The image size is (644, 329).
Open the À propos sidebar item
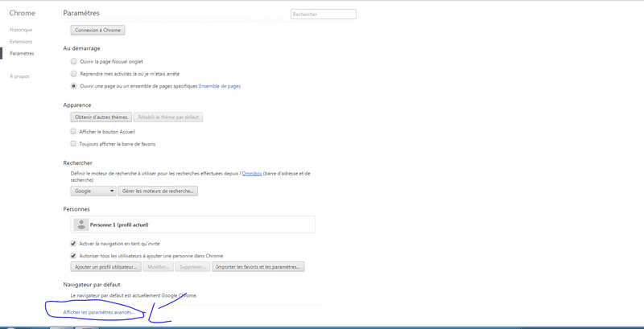pos(19,76)
